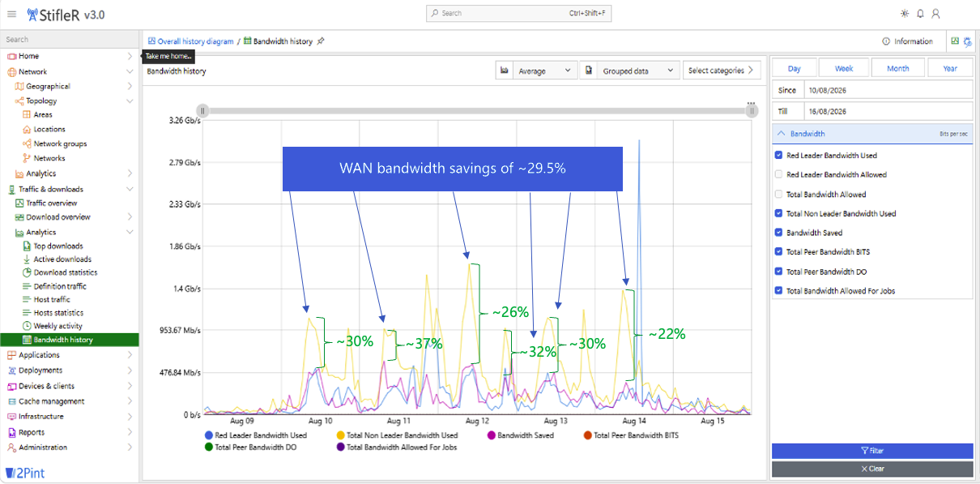Expand the Applications section chevron

point(130,355)
